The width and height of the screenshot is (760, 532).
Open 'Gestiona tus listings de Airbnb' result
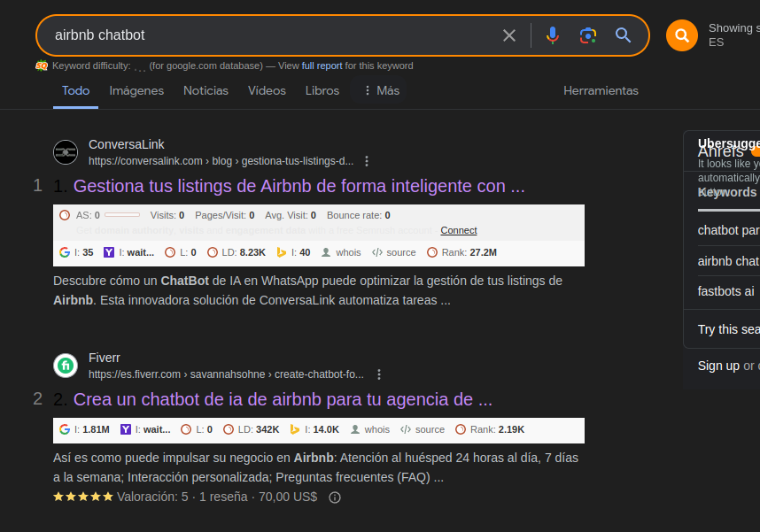[299, 186]
